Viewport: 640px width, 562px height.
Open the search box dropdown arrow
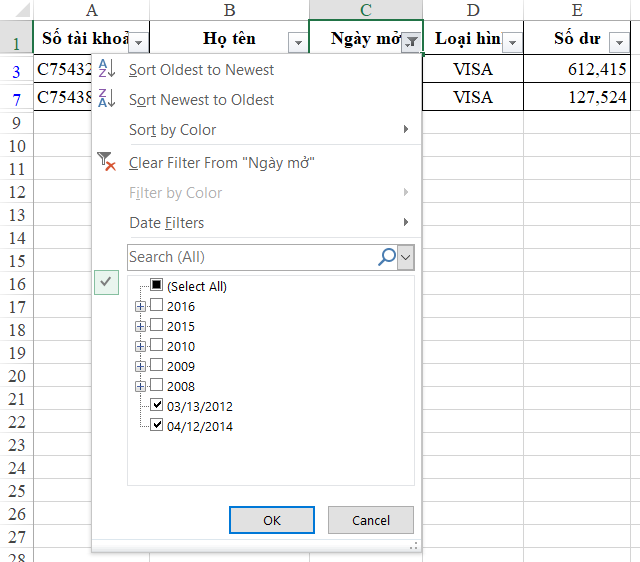[x=405, y=257]
